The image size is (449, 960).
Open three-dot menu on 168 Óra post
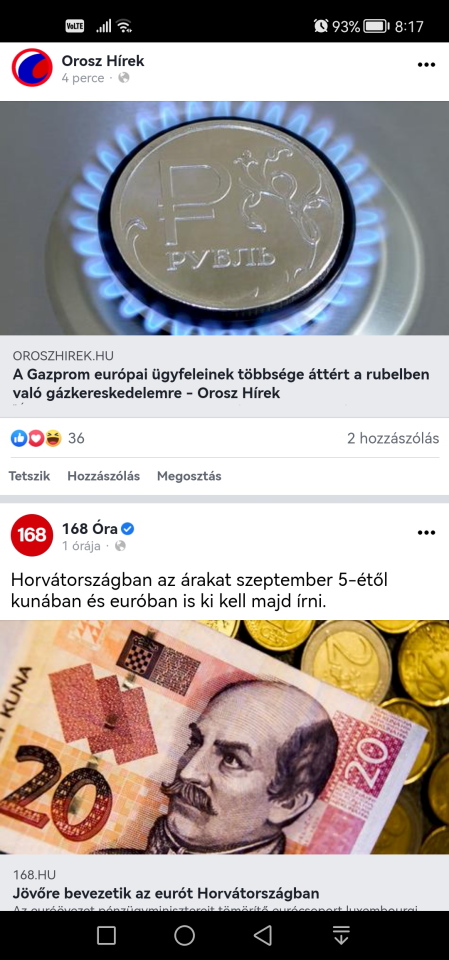coord(426,533)
